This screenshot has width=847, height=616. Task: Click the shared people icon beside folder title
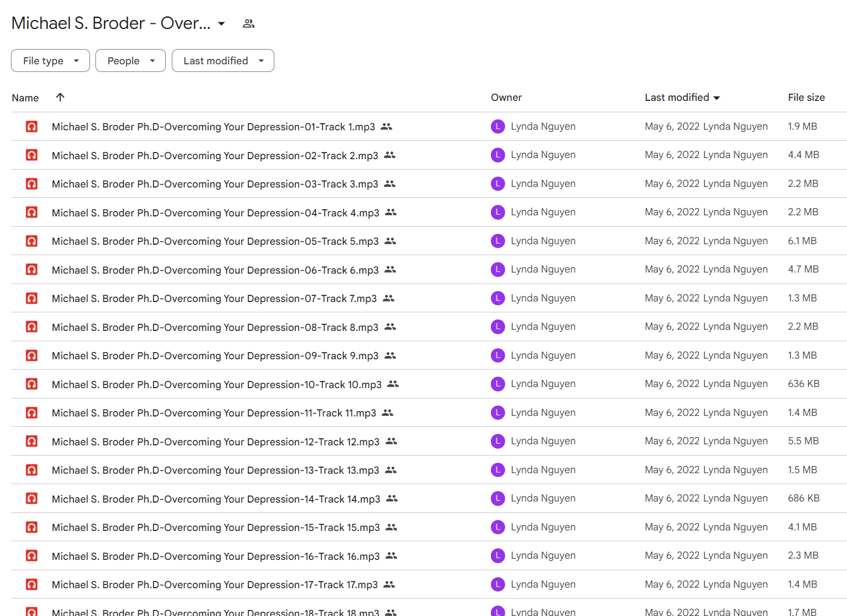pyautogui.click(x=249, y=23)
